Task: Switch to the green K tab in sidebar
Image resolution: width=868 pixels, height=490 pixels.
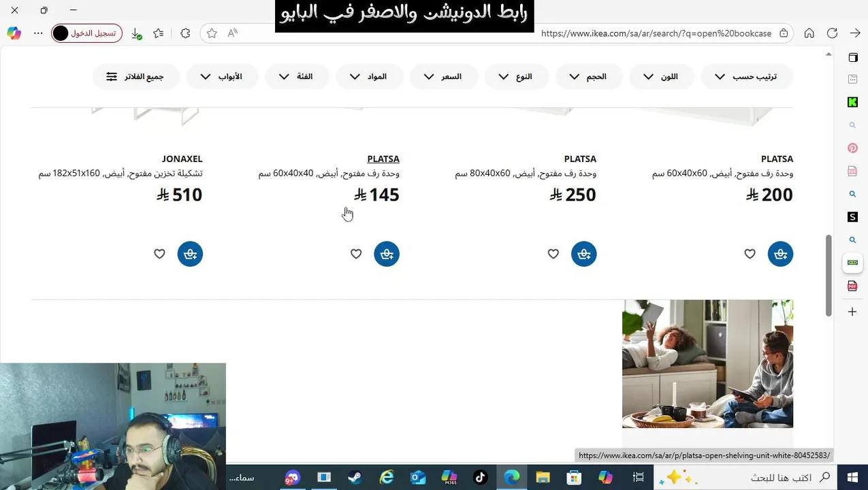Action: 852,102
